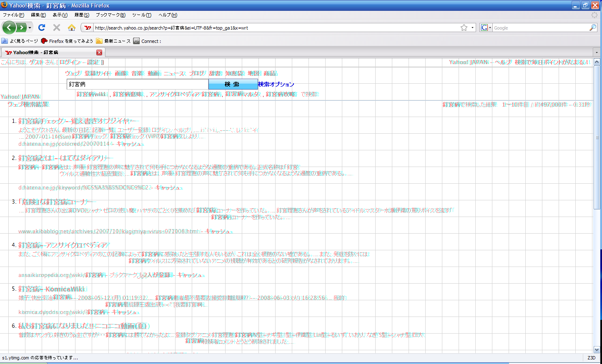Open the よく見るページ bookmark folder

pyautogui.click(x=20, y=41)
